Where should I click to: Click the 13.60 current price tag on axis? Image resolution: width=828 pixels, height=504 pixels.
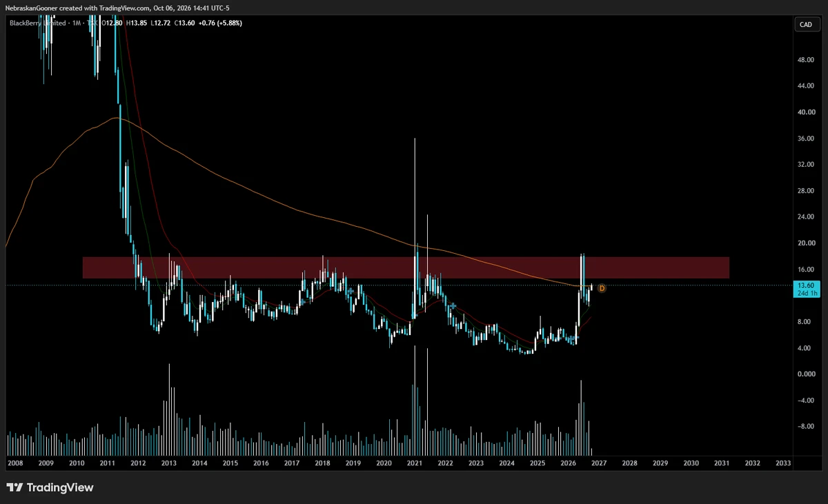click(x=805, y=285)
